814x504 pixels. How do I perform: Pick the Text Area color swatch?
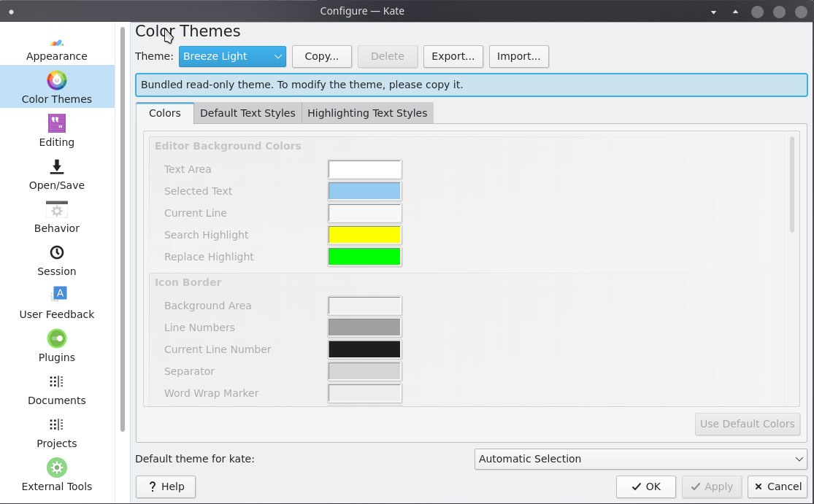(364, 169)
